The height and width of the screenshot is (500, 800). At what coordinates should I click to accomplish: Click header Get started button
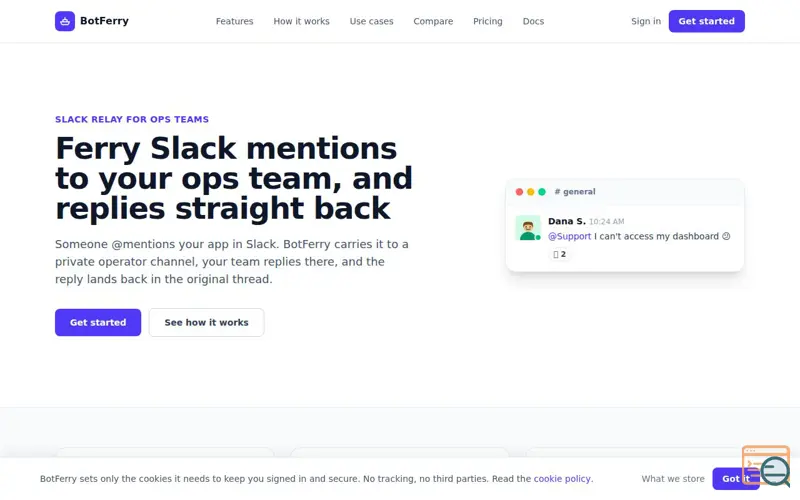[x=707, y=21]
